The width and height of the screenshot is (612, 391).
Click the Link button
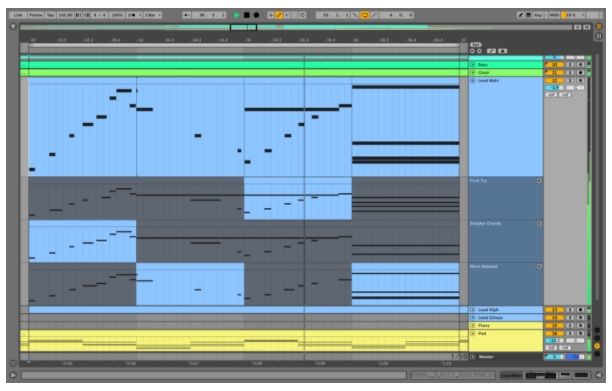coord(18,15)
